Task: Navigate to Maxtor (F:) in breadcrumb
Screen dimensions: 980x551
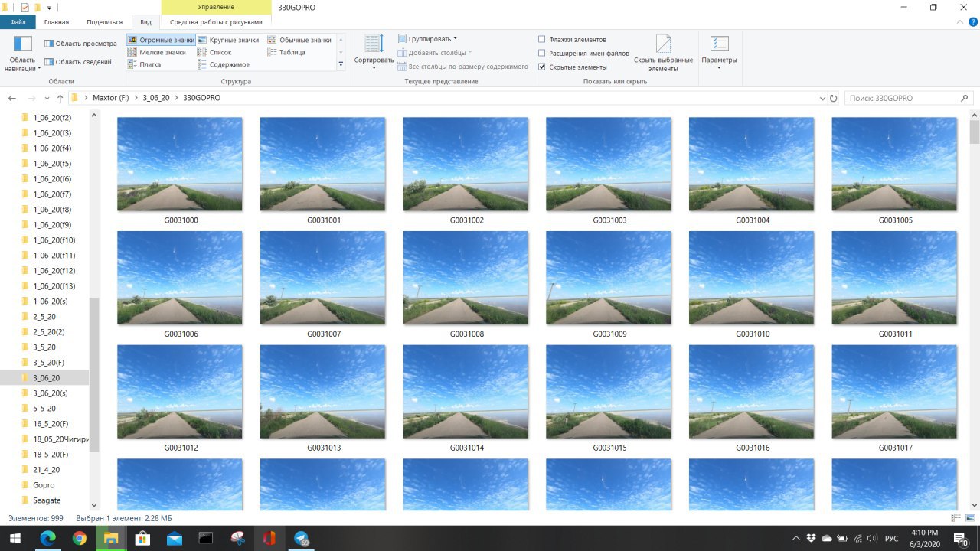Action: (x=110, y=99)
